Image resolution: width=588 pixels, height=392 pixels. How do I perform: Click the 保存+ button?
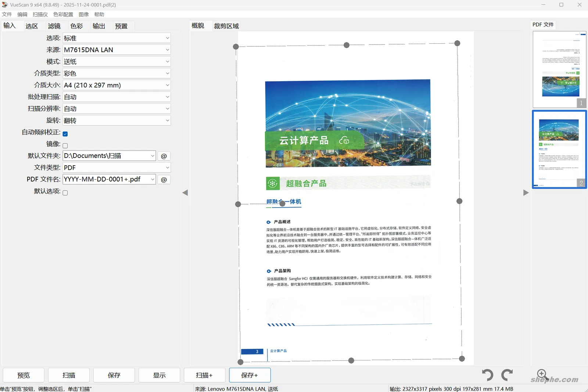point(250,375)
